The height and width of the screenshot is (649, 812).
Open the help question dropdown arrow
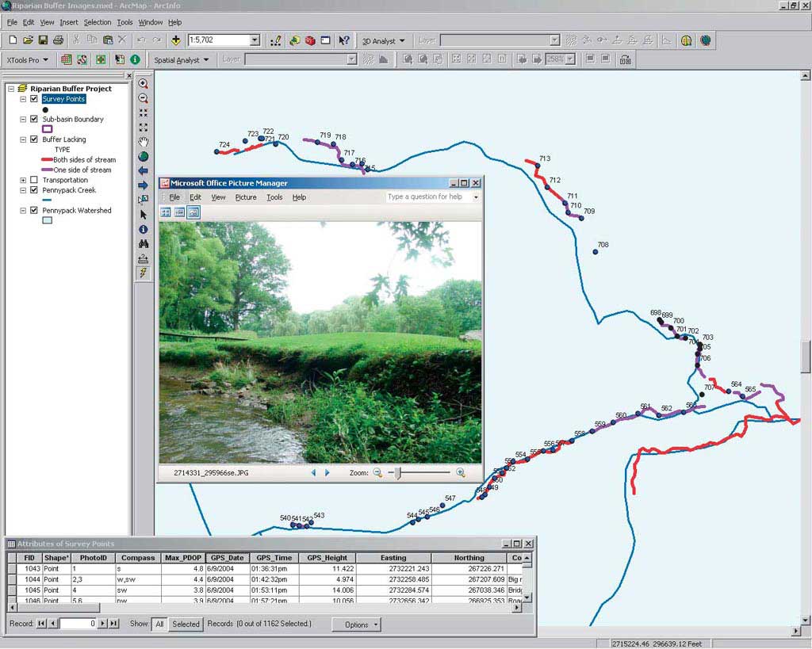[x=476, y=197]
